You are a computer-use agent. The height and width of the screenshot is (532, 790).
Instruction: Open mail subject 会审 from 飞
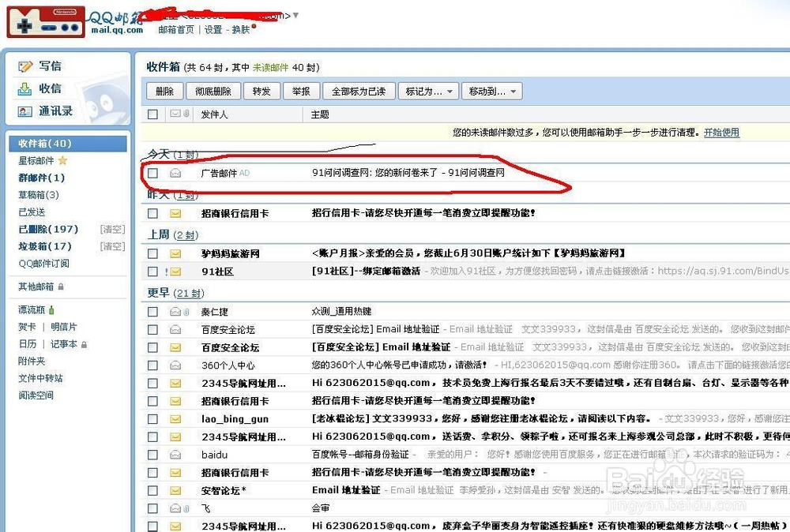click(321, 508)
